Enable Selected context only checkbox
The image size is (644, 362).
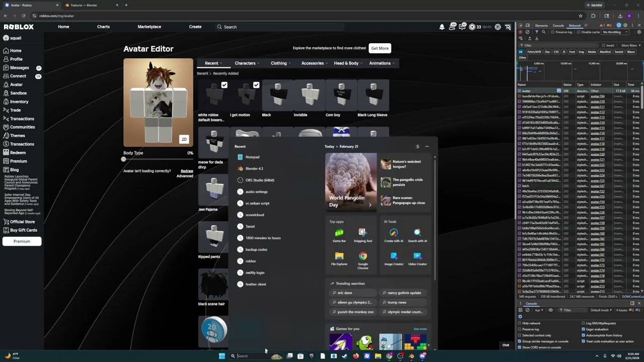[520, 335]
